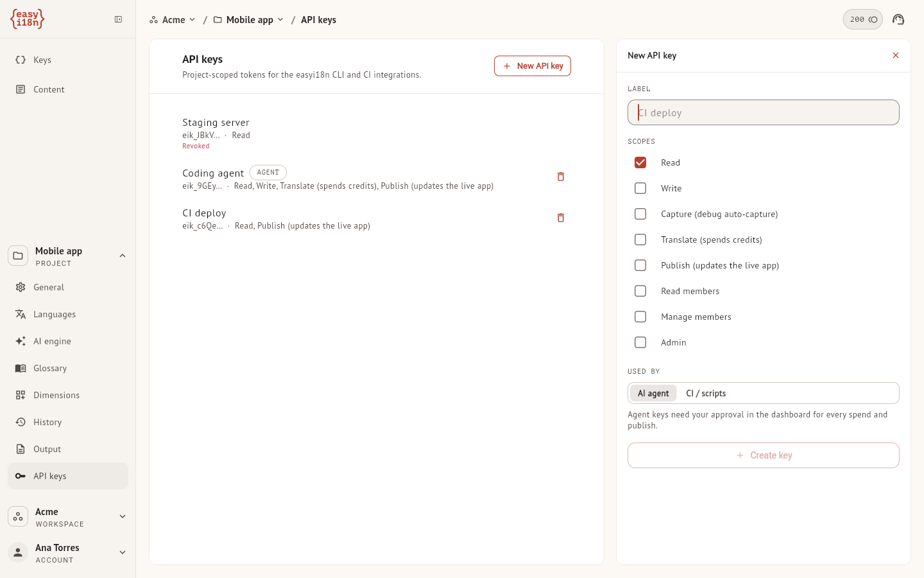Check the Admin scope
This screenshot has height=578, width=924.
coord(640,342)
